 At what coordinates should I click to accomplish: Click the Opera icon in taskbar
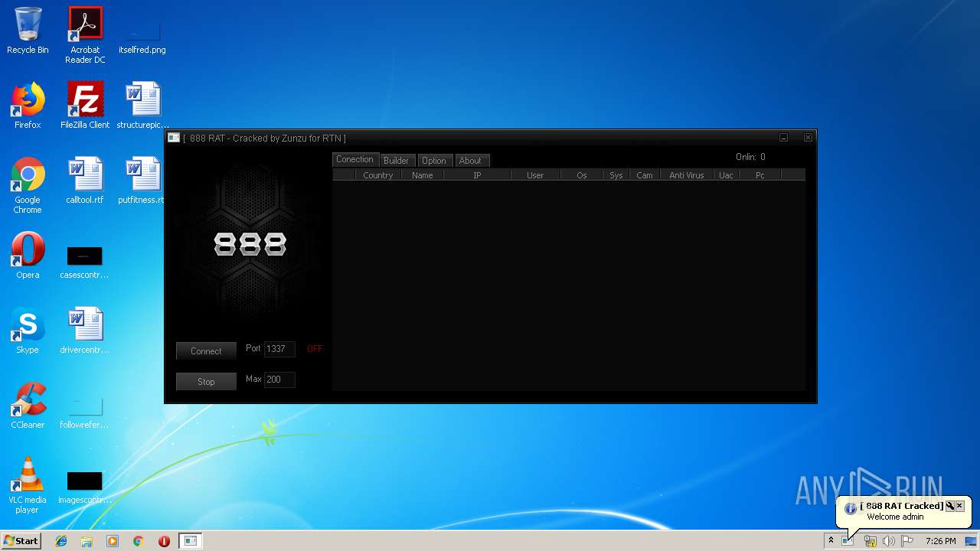click(164, 541)
